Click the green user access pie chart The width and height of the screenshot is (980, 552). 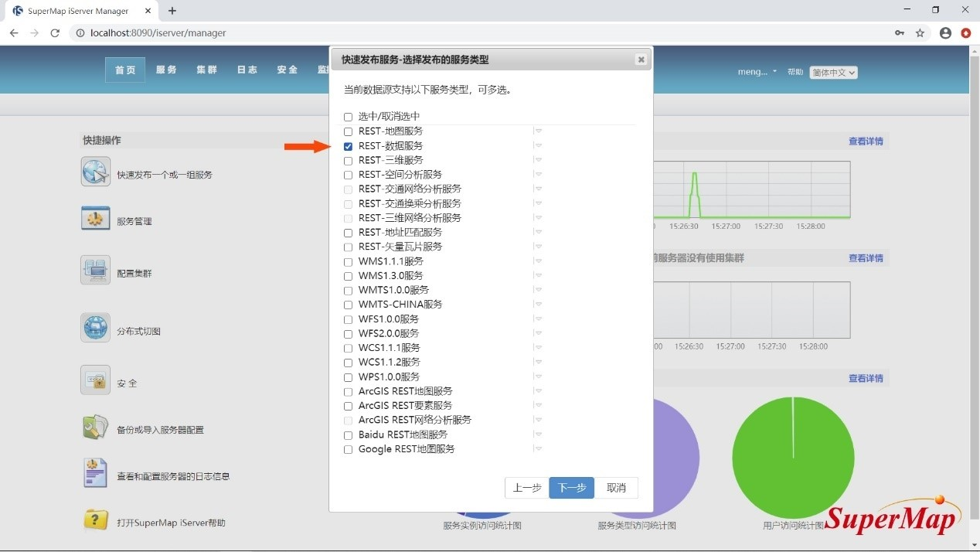coord(793,458)
